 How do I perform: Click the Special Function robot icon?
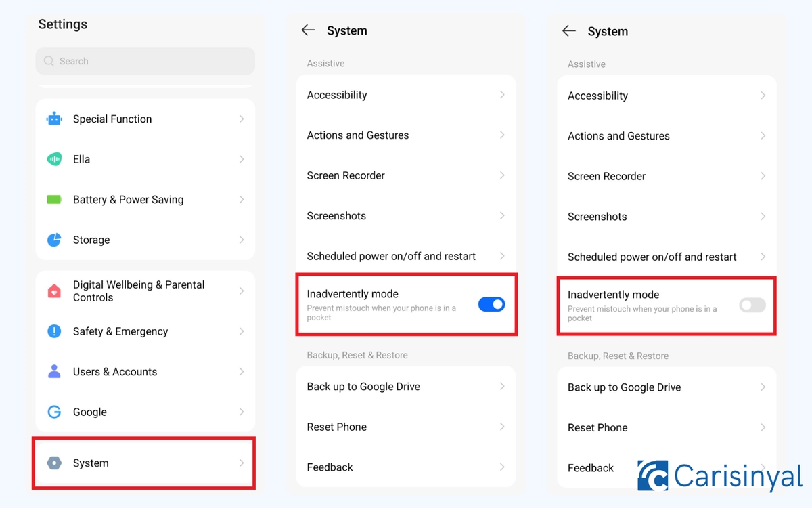tap(54, 119)
